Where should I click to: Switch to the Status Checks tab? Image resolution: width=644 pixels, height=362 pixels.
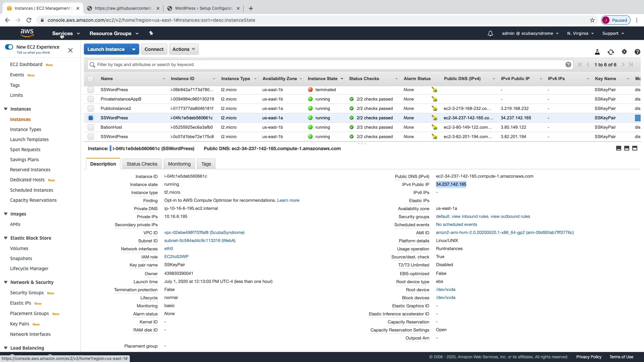point(142,164)
